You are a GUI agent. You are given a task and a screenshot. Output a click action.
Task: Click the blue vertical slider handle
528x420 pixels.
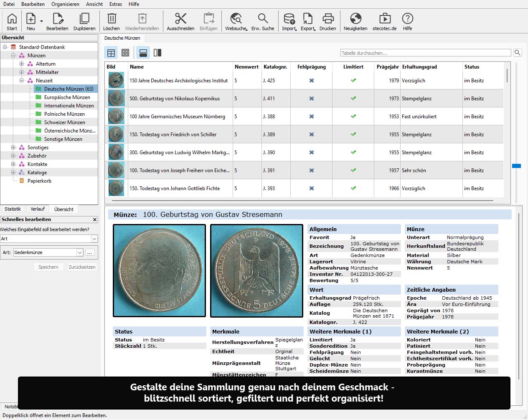pos(516,166)
